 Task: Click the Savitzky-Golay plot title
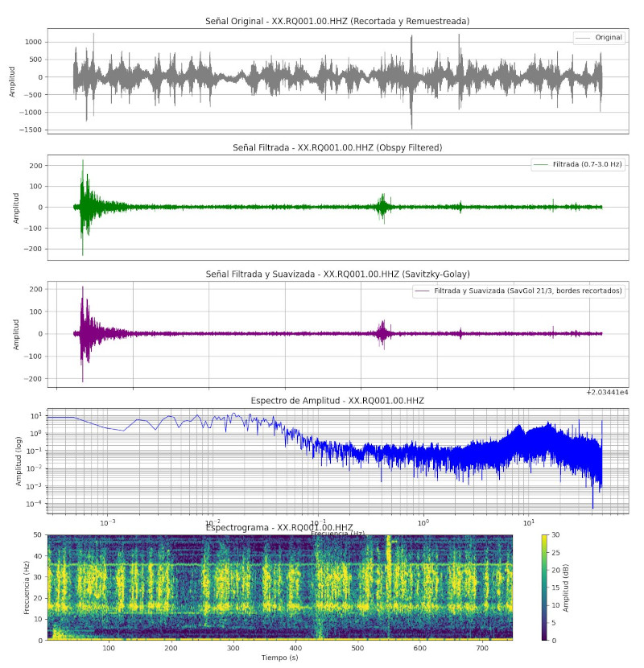point(338,274)
